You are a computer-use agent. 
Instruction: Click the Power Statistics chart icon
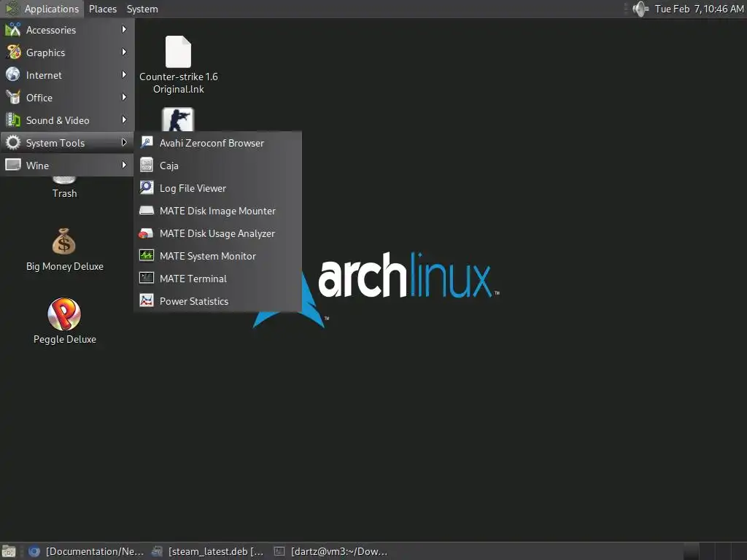click(146, 300)
